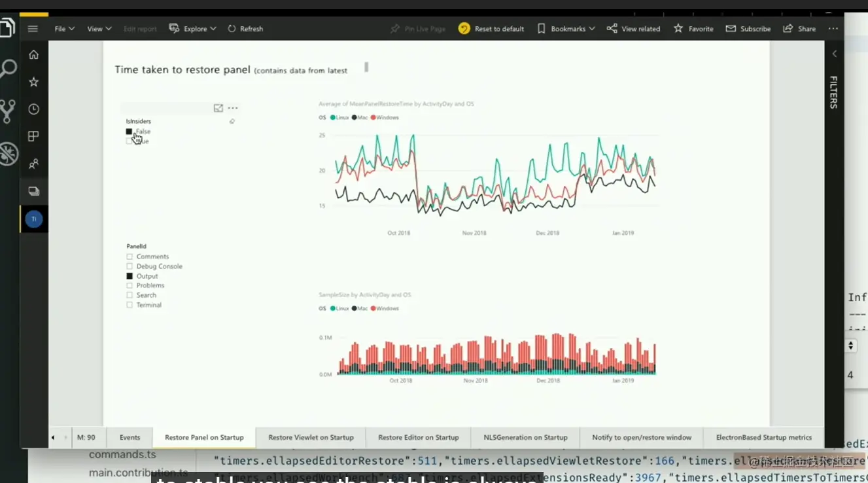
Task: Open Apps icon in left sidebar
Action: (x=34, y=136)
